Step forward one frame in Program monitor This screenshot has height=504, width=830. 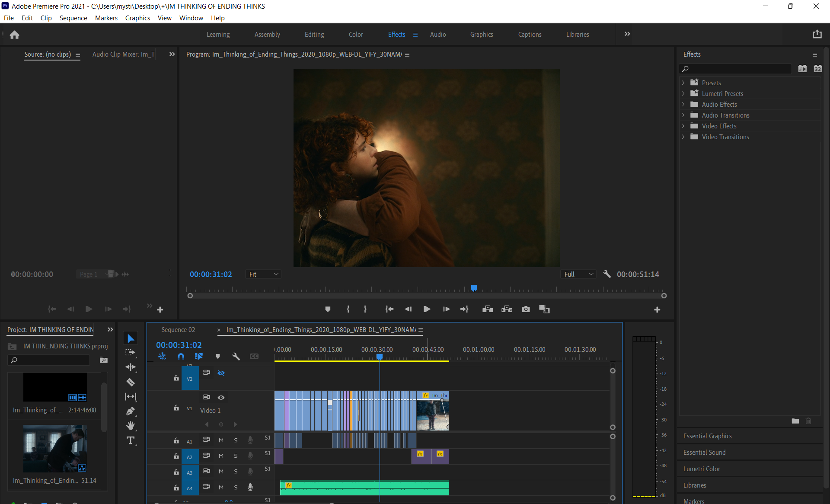coord(446,309)
